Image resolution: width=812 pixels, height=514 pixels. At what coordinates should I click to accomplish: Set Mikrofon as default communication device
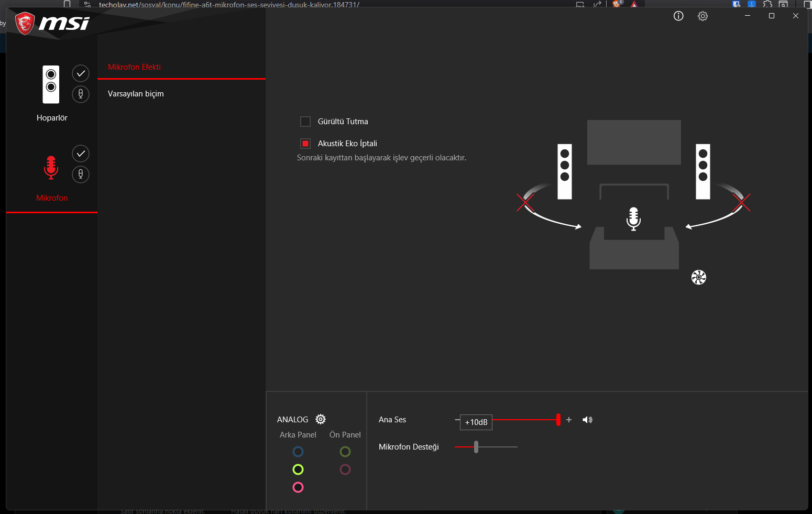click(81, 174)
